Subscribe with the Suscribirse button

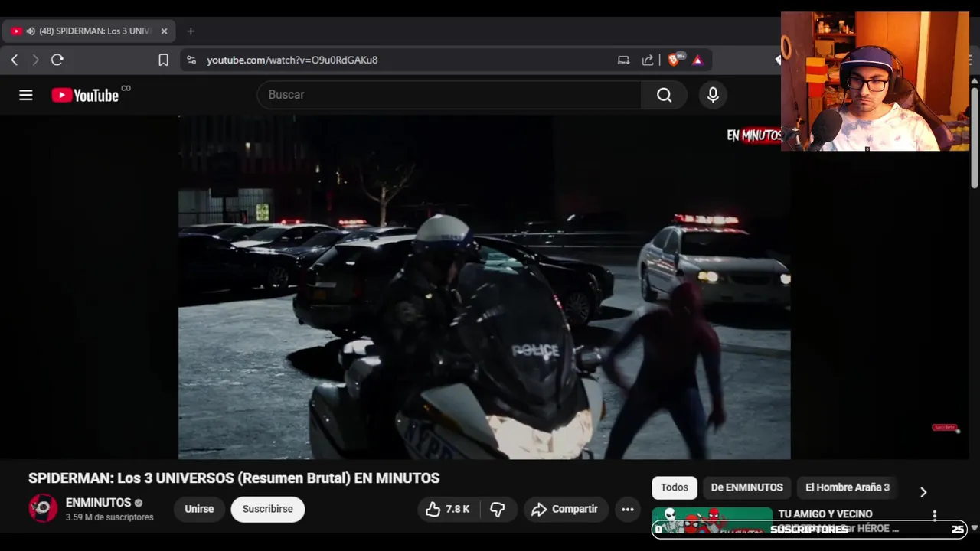(268, 509)
